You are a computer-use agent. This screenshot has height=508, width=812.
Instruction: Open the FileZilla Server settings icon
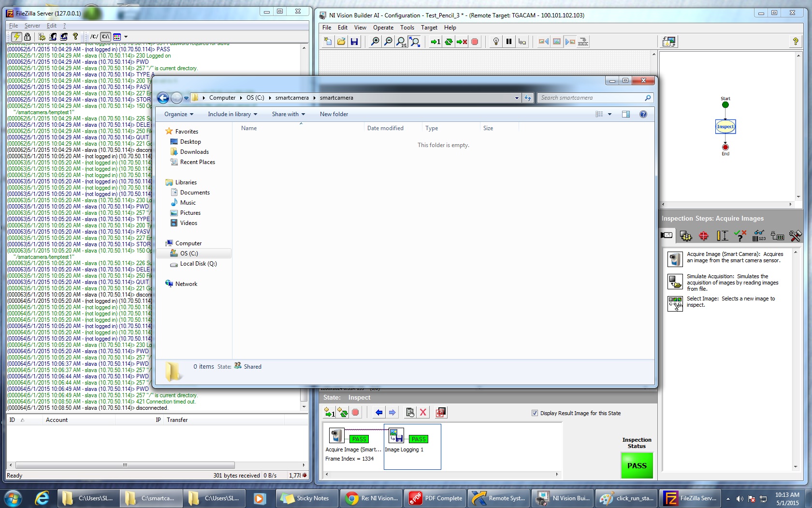(42, 36)
